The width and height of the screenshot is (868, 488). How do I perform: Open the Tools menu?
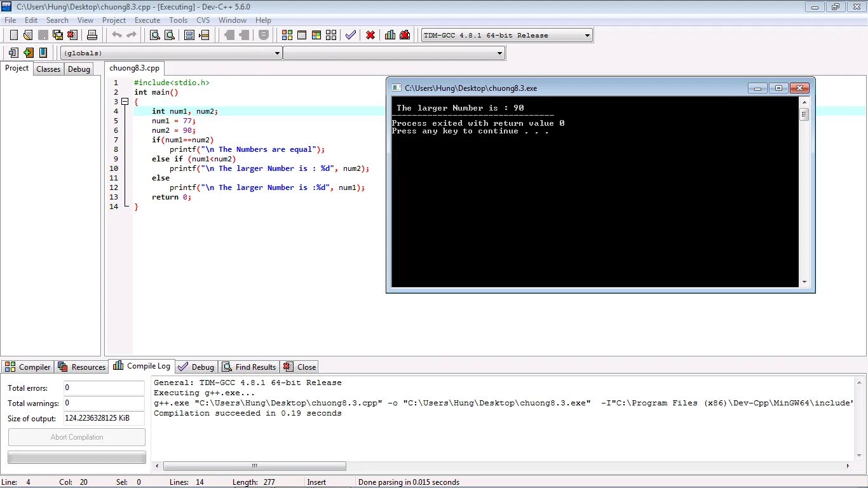click(179, 20)
